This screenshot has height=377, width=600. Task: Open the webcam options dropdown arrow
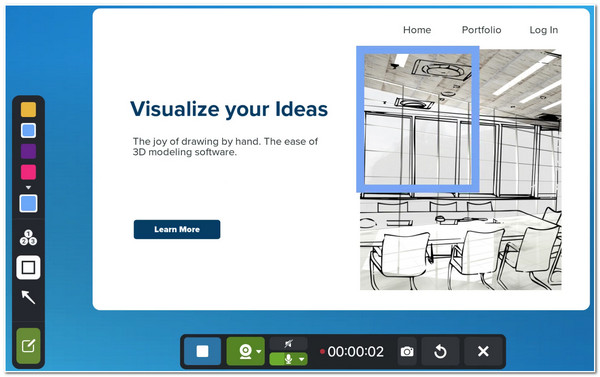point(259,351)
